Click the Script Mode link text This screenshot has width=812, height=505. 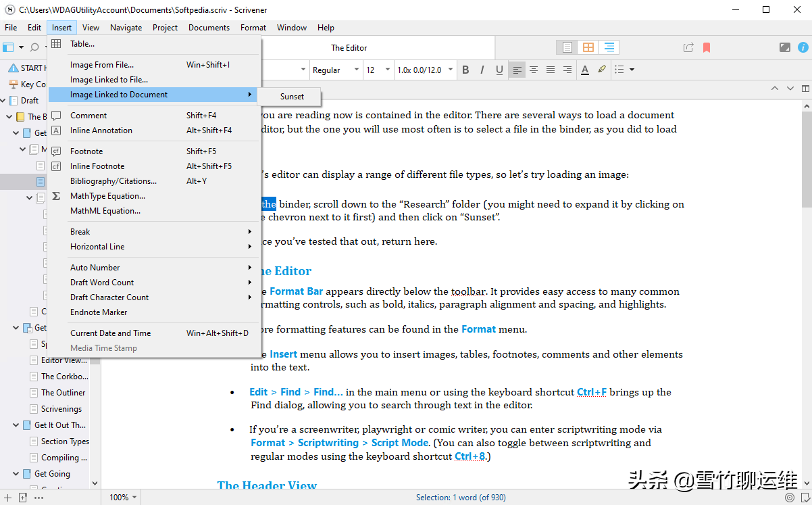400,443
